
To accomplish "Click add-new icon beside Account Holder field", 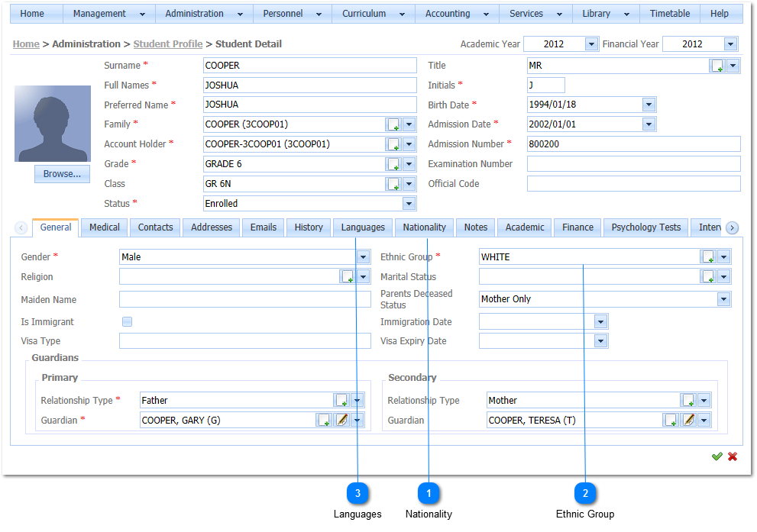I will click(x=393, y=145).
